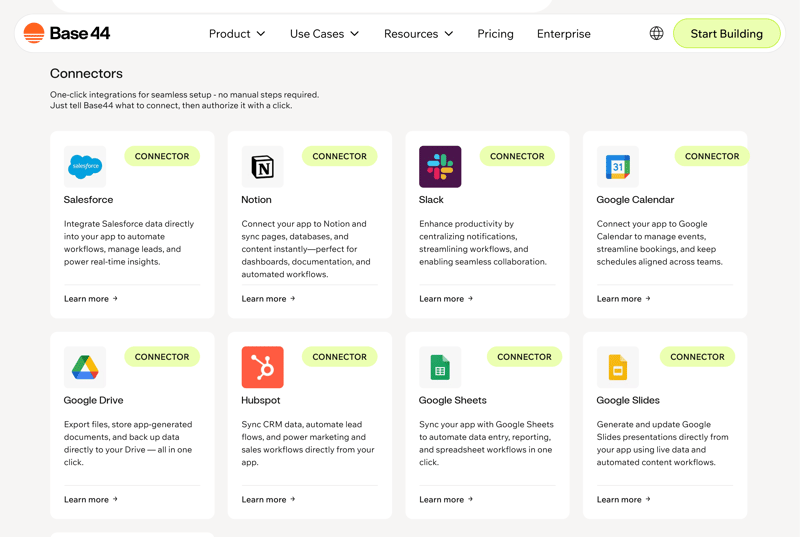Viewport: 800px width, 537px height.
Task: Click the Google Calendar icon
Action: (x=617, y=167)
